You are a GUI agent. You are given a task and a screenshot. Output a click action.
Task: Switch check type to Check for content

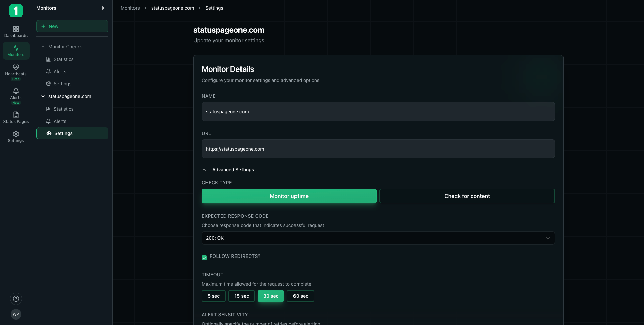point(467,196)
